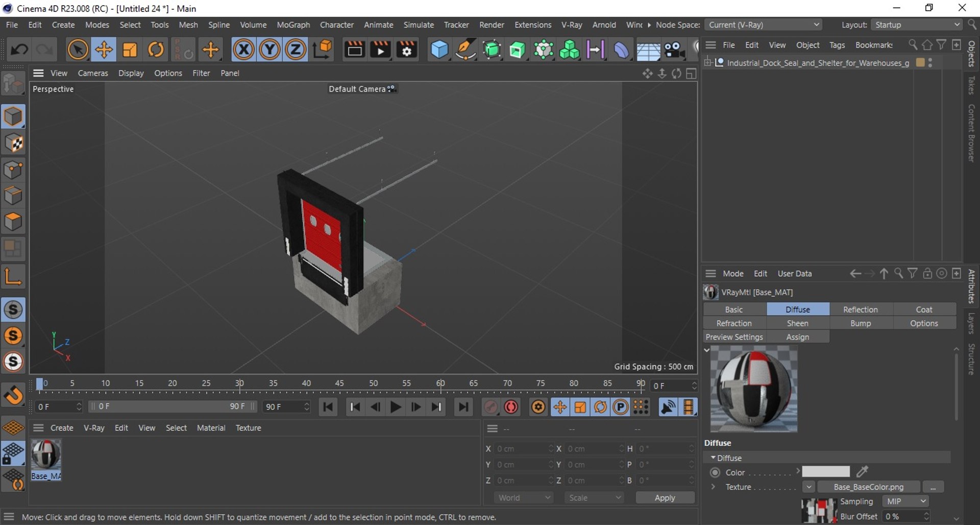Toggle Autokeying record button
Screen dimensions: 980x525
(x=511, y=407)
